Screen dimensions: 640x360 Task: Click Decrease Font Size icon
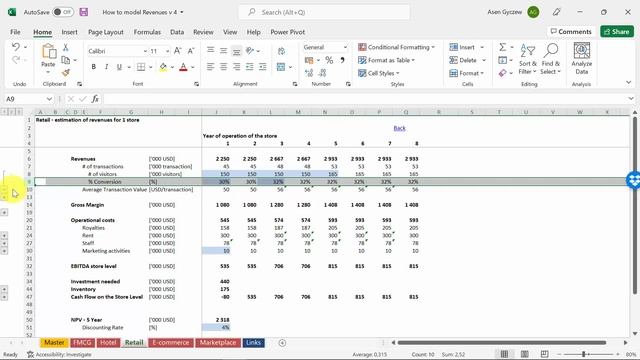(191, 51)
